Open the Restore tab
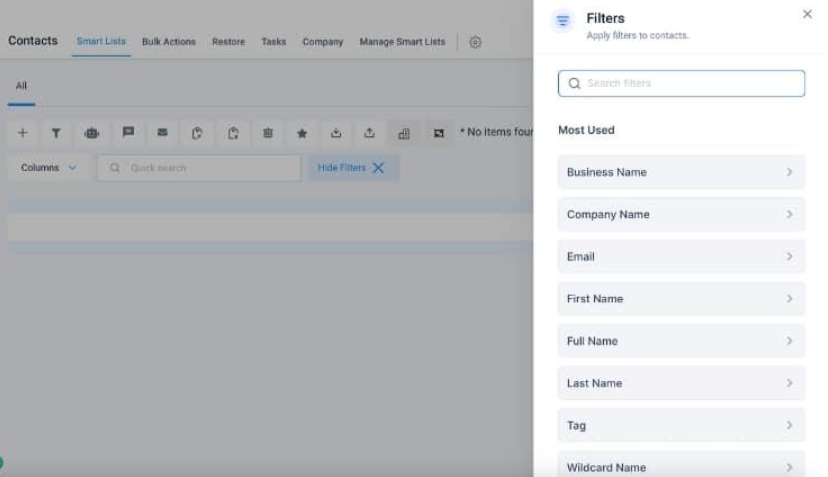This screenshot has height=477, width=828. [x=228, y=41]
